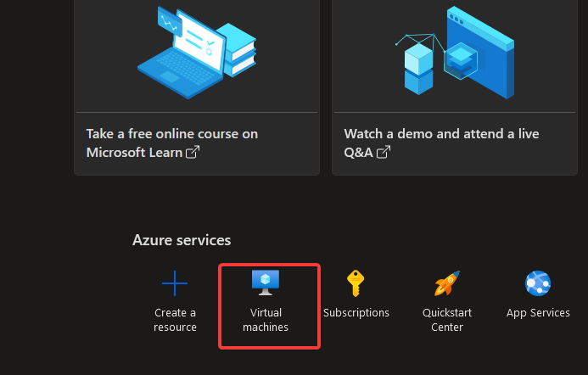Open 'Take a free online course' link
This screenshot has width=588, height=375.
point(172,143)
